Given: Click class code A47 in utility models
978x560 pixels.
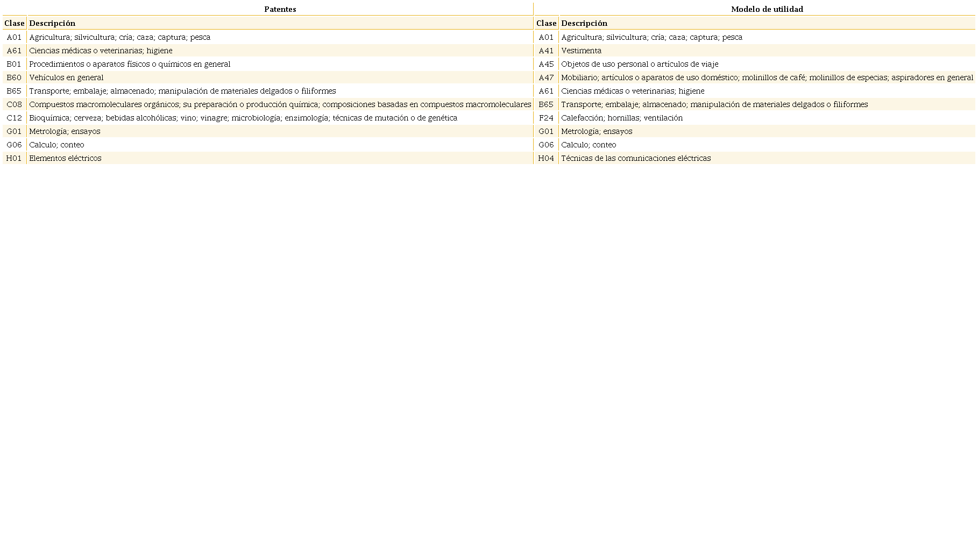Looking at the screenshot, I should (x=546, y=77).
